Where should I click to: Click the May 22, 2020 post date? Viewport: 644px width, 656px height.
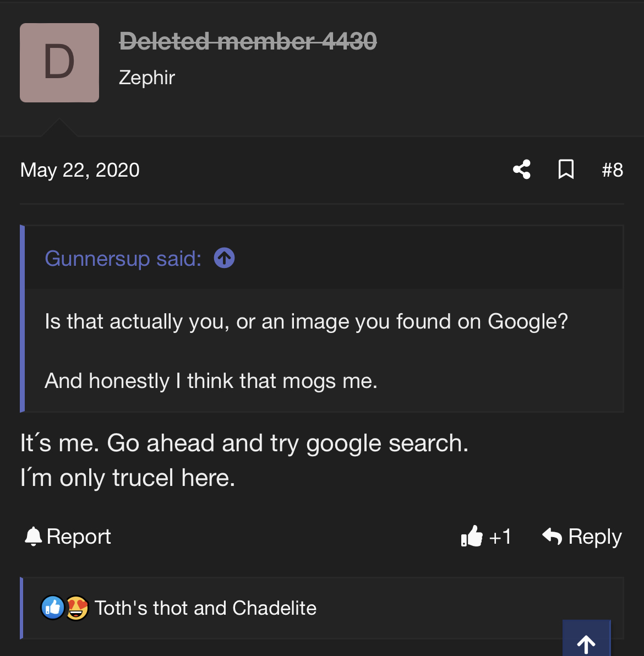(79, 170)
